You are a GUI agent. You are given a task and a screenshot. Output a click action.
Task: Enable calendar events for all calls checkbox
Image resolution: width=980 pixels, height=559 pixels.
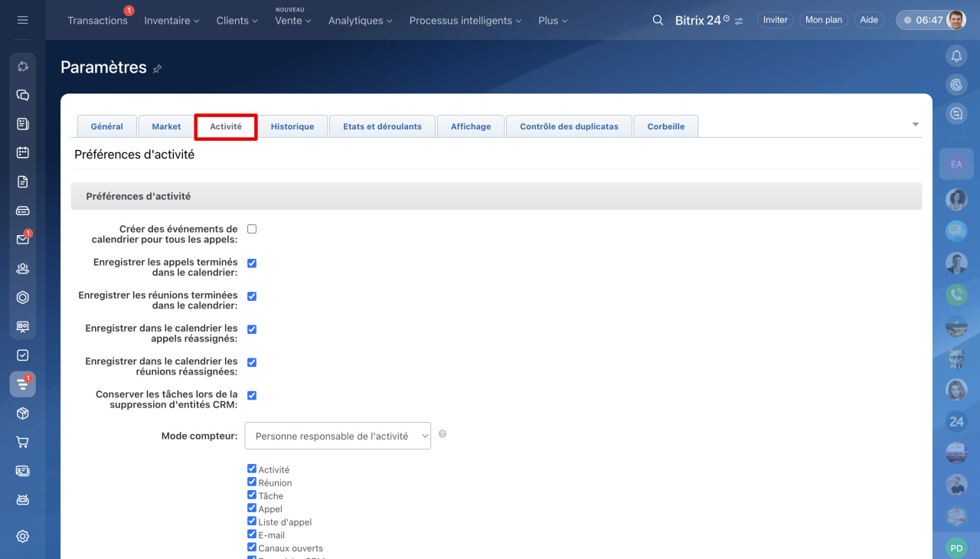coord(252,229)
